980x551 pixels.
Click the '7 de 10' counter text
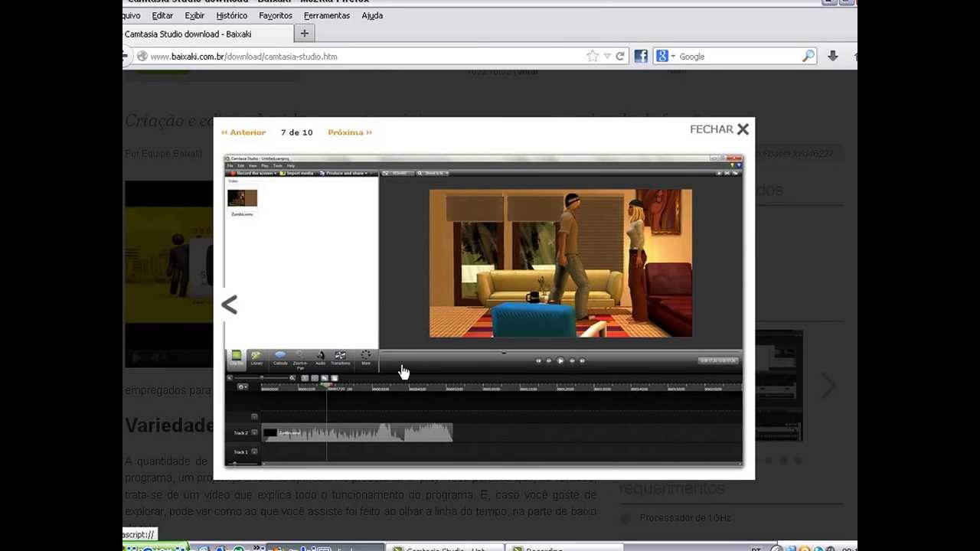click(x=296, y=132)
